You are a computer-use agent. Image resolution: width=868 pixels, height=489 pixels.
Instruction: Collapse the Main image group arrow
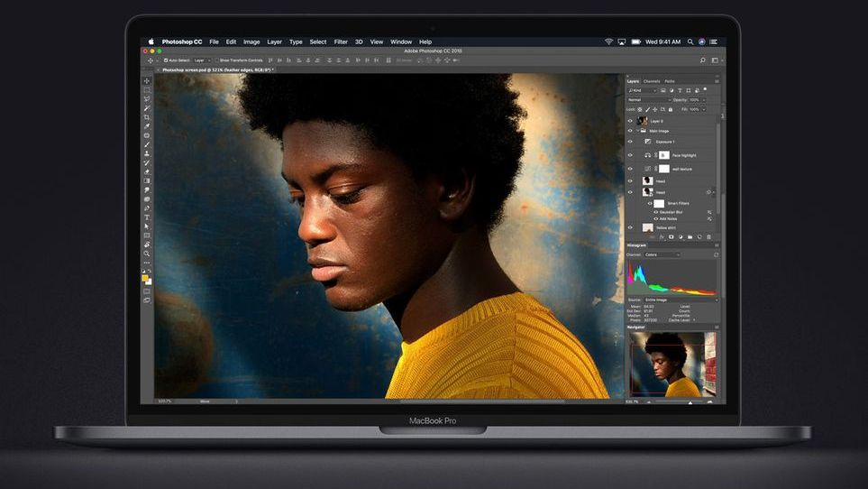tap(638, 131)
